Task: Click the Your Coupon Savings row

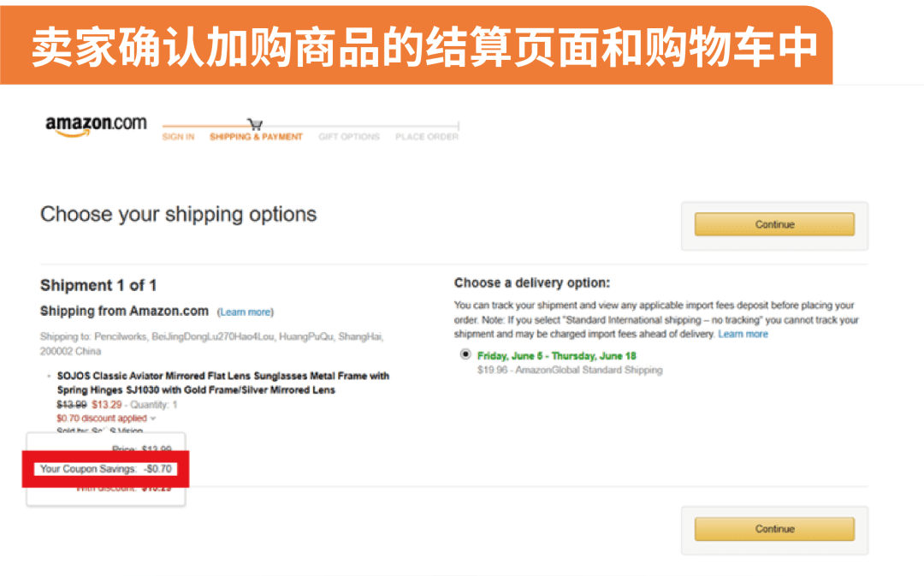Action: 106,469
